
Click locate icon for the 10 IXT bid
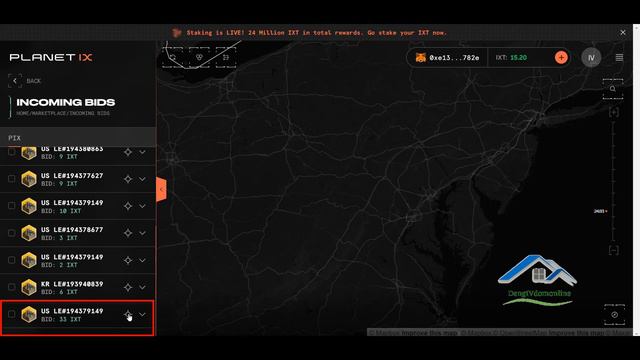[x=128, y=206]
